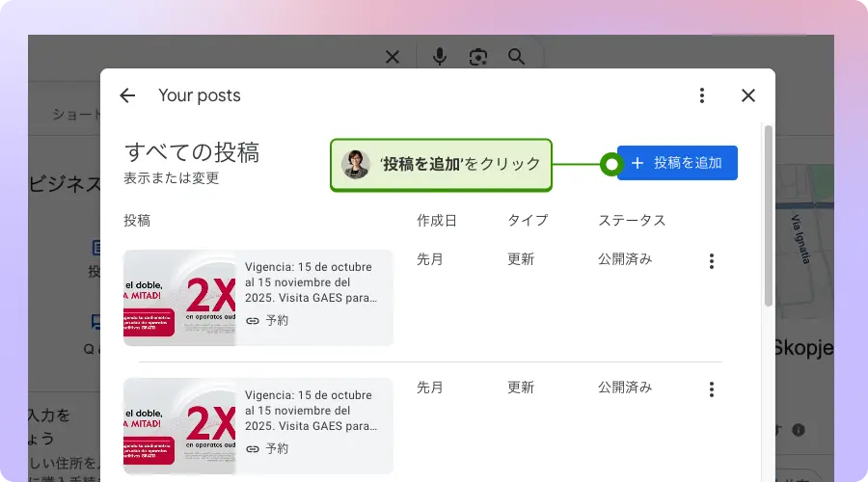Click the Your posts dialog title
This screenshot has width=868, height=482.
(200, 95)
